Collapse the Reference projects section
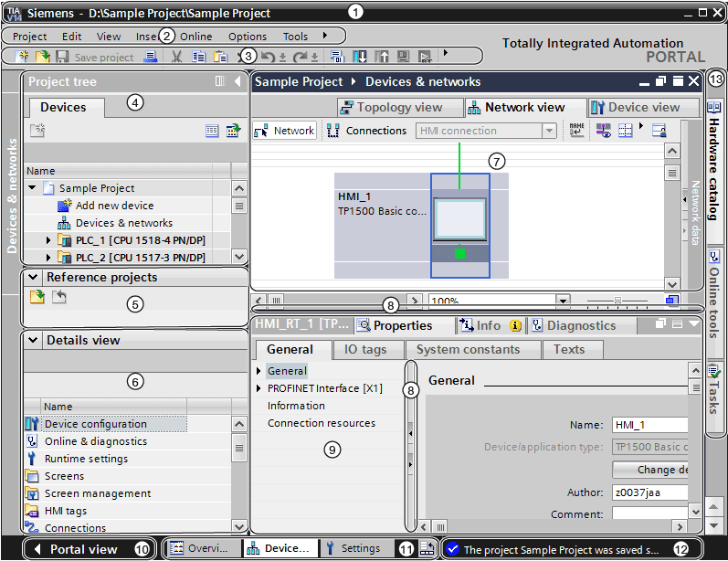The width and height of the screenshot is (728, 561). click(34, 277)
